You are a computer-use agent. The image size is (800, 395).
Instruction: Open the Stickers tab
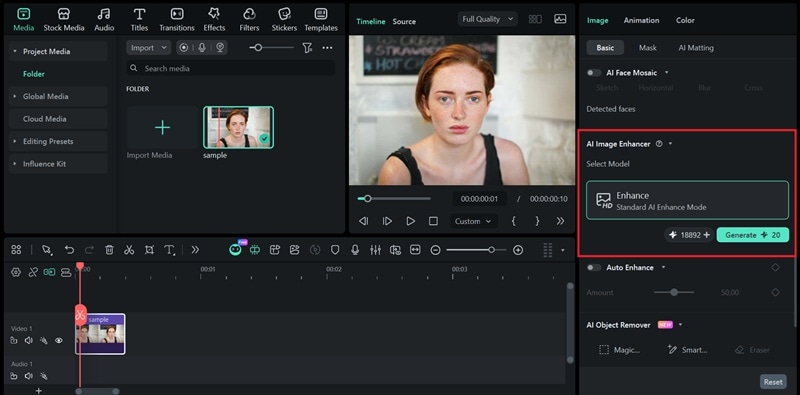click(284, 20)
